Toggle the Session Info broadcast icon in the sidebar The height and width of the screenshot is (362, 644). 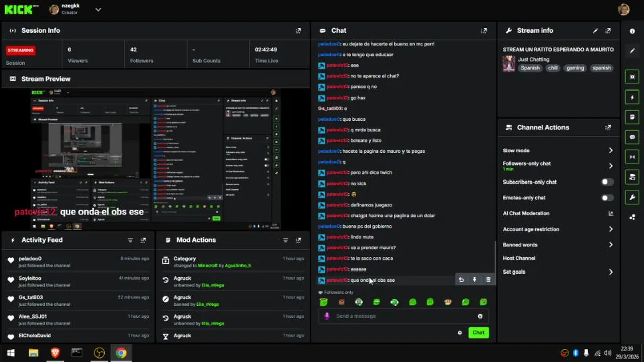click(x=632, y=157)
